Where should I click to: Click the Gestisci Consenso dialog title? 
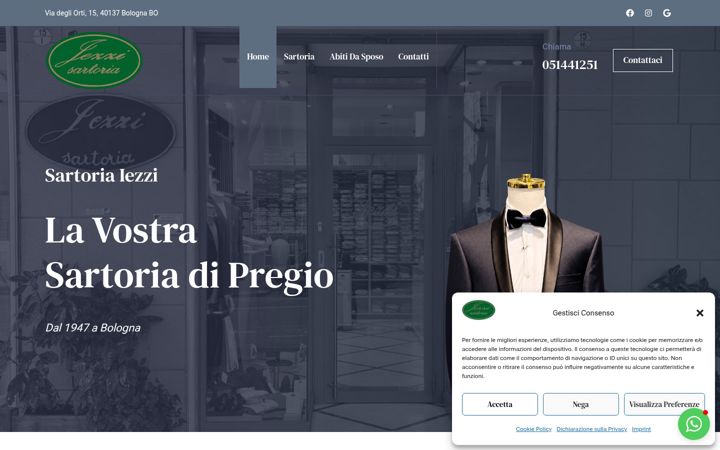[583, 313]
